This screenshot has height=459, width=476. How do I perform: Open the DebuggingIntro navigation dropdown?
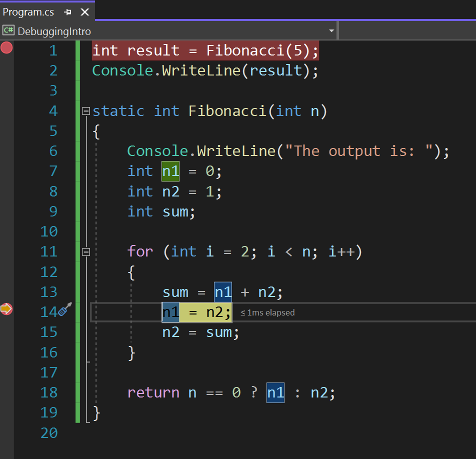[331, 30]
